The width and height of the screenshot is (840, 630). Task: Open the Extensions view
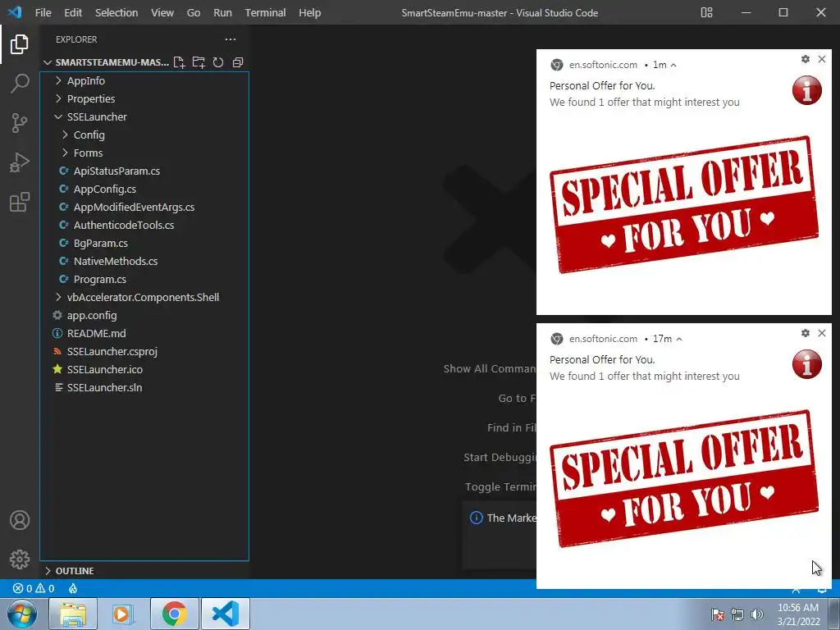[x=20, y=202]
